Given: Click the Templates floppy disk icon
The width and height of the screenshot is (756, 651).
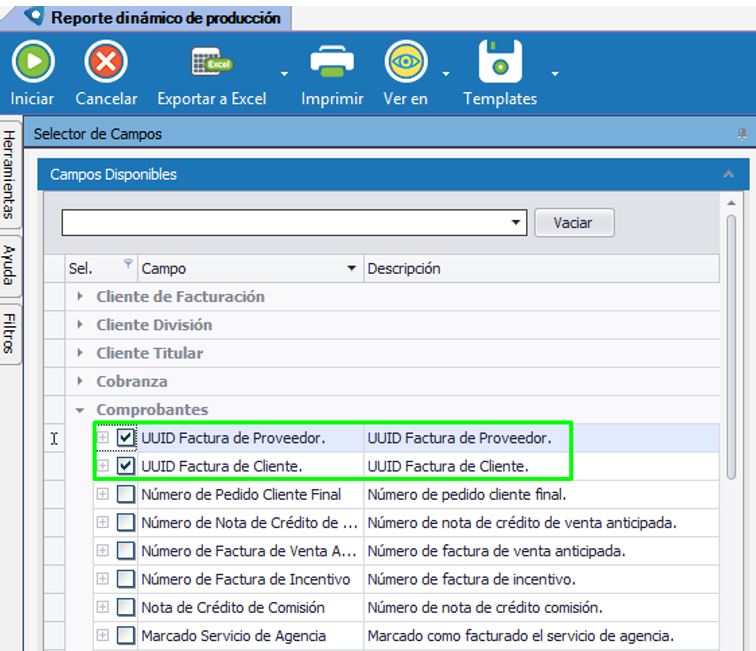Looking at the screenshot, I should tap(500, 62).
